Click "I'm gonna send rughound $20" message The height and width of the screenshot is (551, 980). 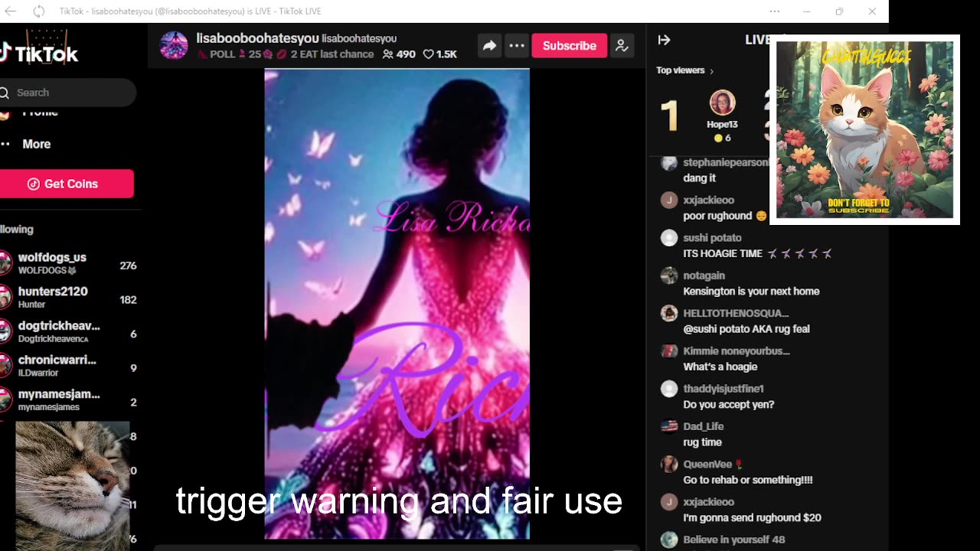(752, 517)
